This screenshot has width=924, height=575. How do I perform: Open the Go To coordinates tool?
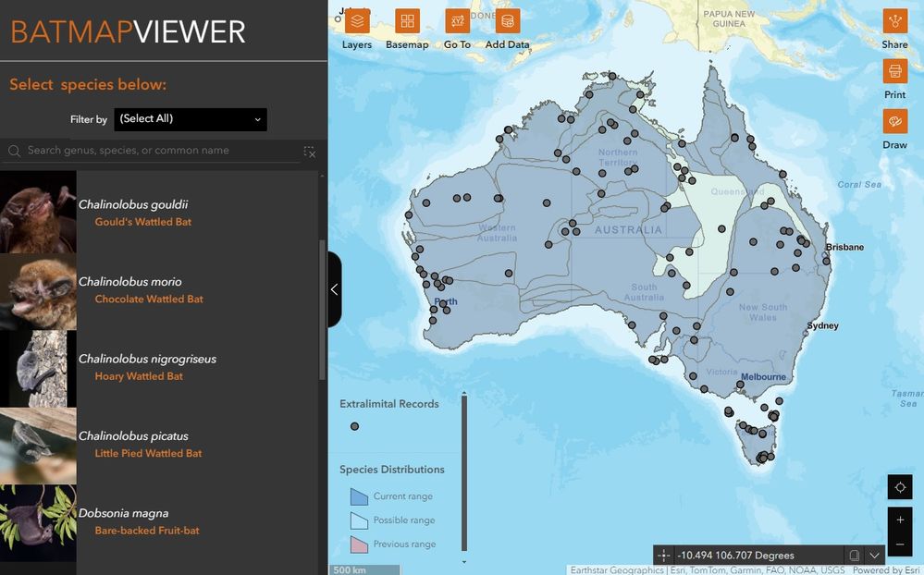coord(457,22)
